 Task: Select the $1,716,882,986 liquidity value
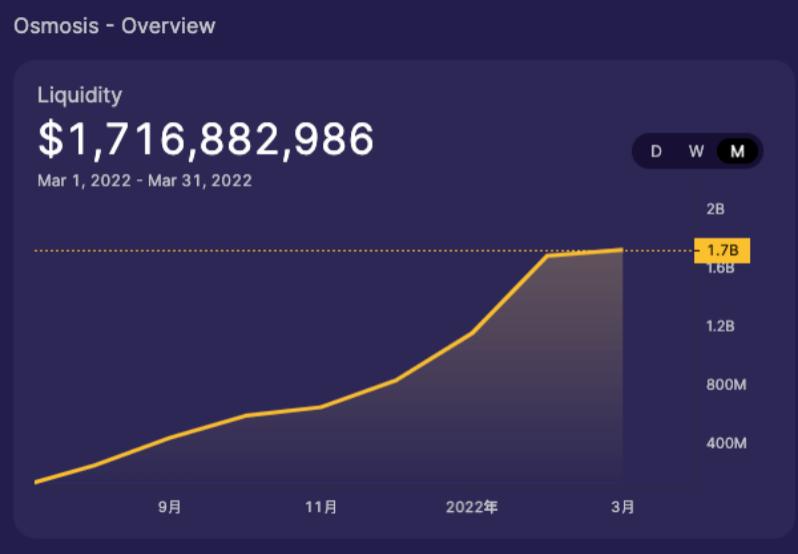pyautogui.click(x=206, y=139)
